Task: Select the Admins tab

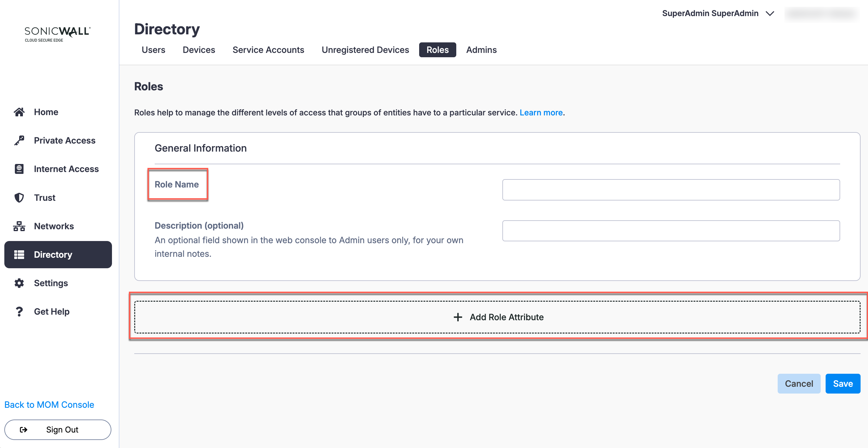Action: click(x=481, y=50)
